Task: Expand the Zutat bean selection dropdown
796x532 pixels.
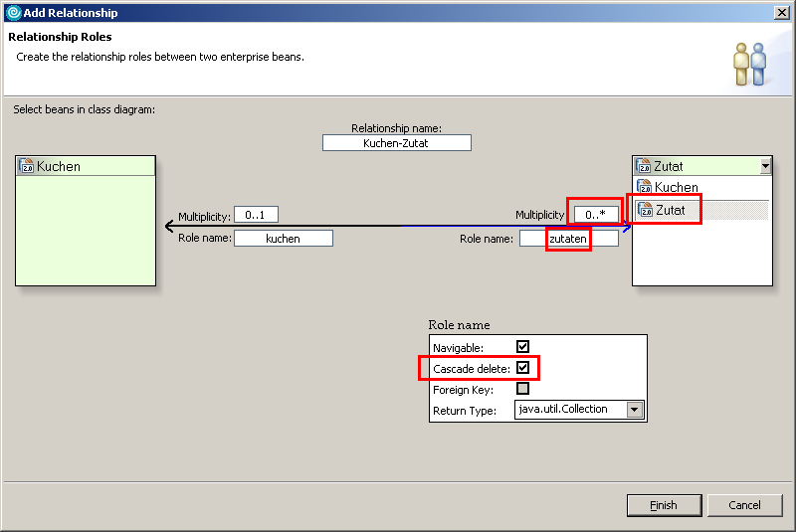Action: click(764, 167)
